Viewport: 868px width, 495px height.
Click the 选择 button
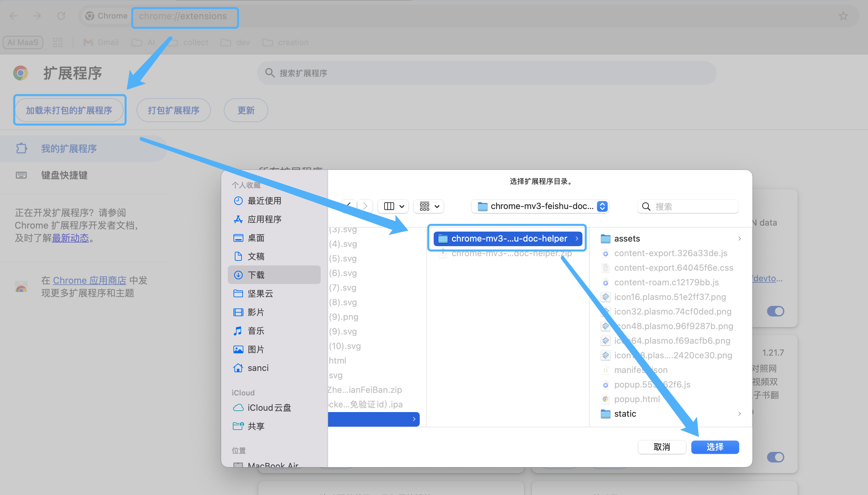[x=715, y=447]
